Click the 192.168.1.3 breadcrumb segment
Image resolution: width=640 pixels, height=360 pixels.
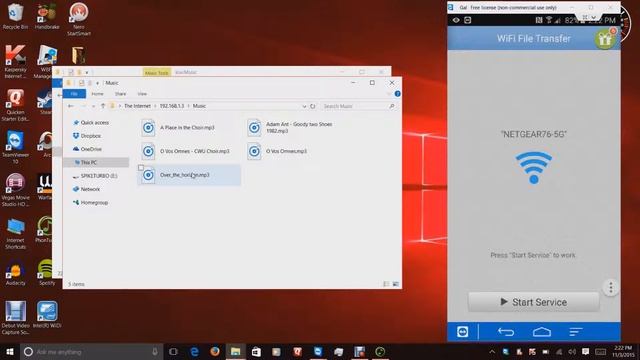(x=171, y=106)
